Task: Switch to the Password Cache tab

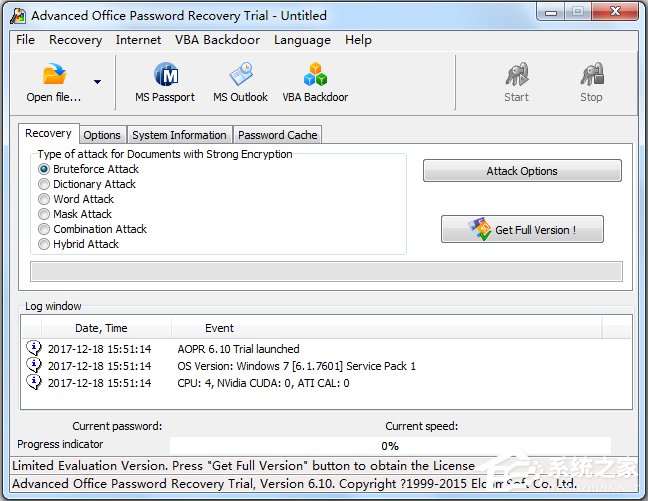Action: 278,135
